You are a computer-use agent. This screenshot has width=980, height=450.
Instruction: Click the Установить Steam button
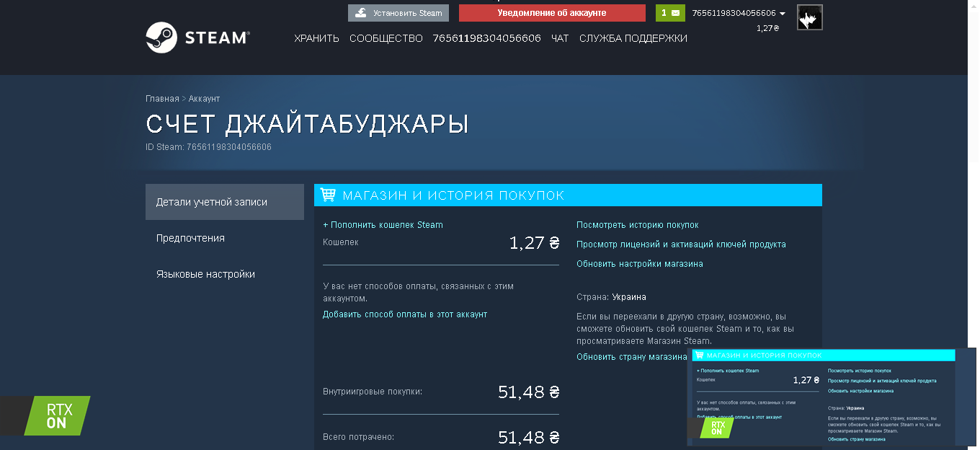pos(398,13)
